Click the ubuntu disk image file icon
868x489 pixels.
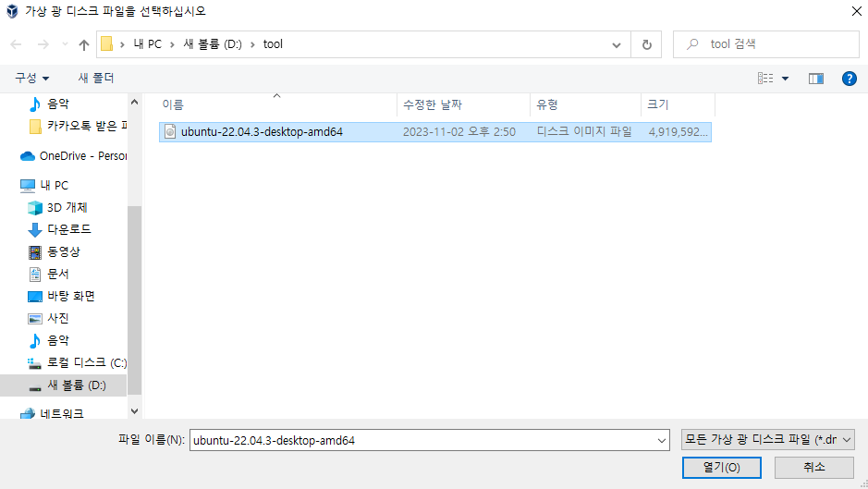pyautogui.click(x=170, y=132)
